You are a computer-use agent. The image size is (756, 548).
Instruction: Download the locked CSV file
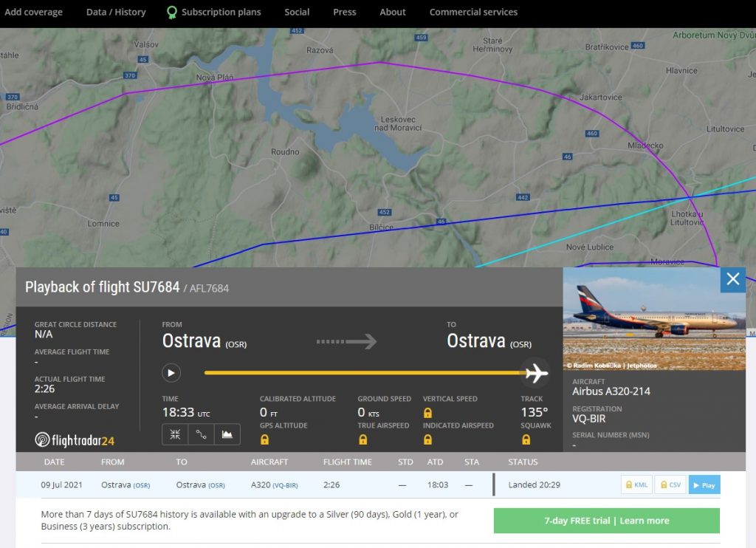[x=670, y=484]
